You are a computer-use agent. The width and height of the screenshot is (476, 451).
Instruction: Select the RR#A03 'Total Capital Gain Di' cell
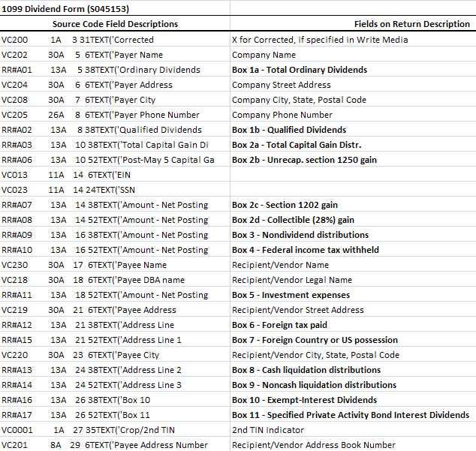115,145
